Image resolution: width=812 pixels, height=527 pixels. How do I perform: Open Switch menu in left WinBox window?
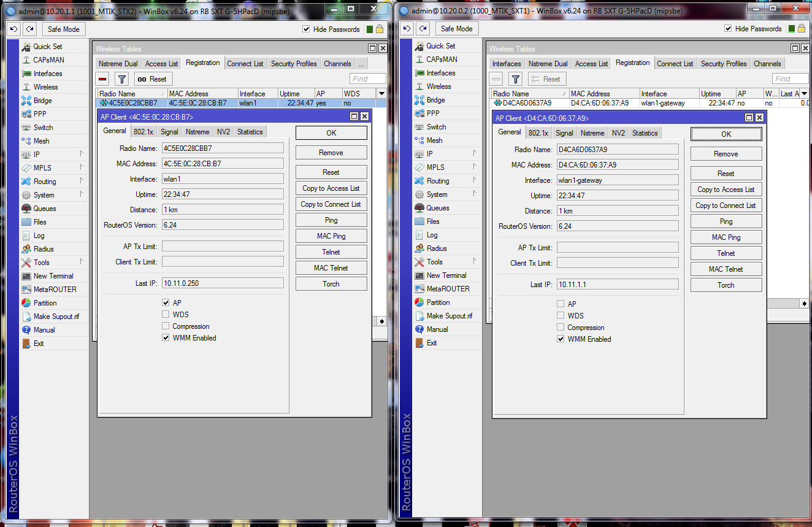43,128
